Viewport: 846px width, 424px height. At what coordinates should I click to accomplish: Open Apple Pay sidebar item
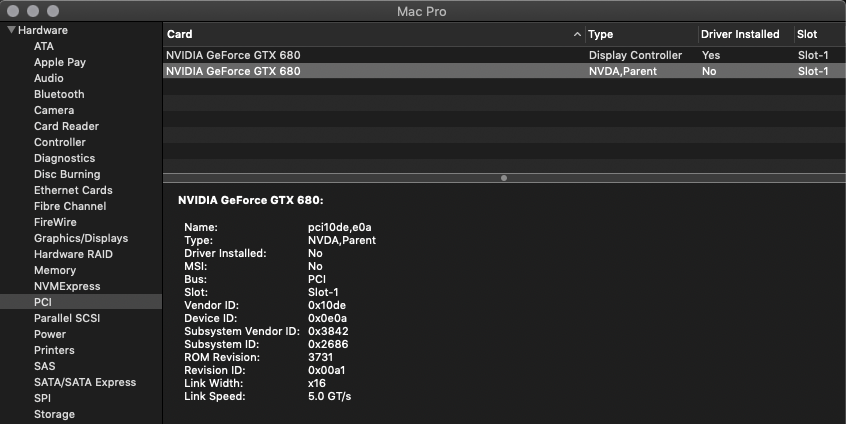pyautogui.click(x=60, y=62)
